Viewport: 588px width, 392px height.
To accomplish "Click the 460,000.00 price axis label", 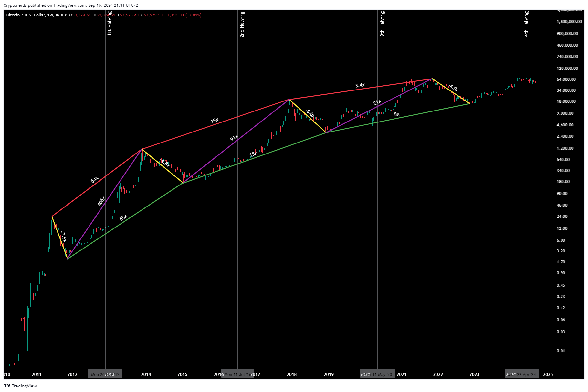I will (x=567, y=45).
